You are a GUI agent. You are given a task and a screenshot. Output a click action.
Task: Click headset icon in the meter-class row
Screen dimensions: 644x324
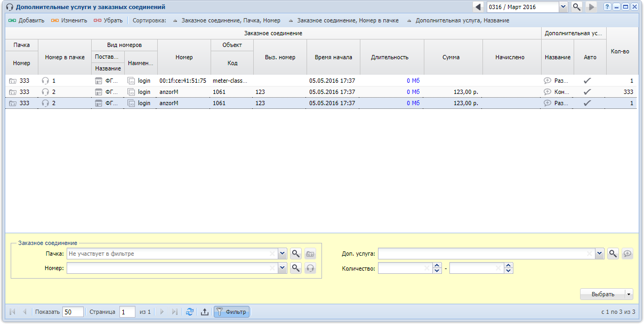pyautogui.click(x=45, y=81)
